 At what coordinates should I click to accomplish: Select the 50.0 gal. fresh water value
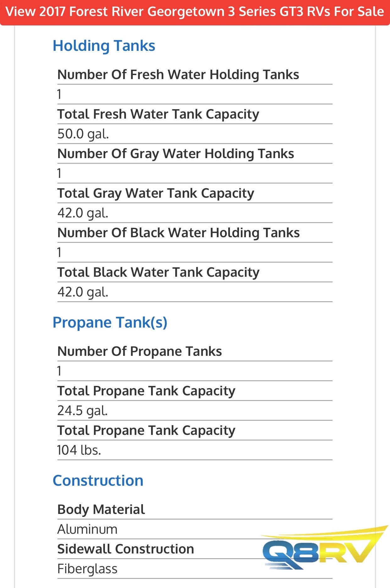coord(83,134)
